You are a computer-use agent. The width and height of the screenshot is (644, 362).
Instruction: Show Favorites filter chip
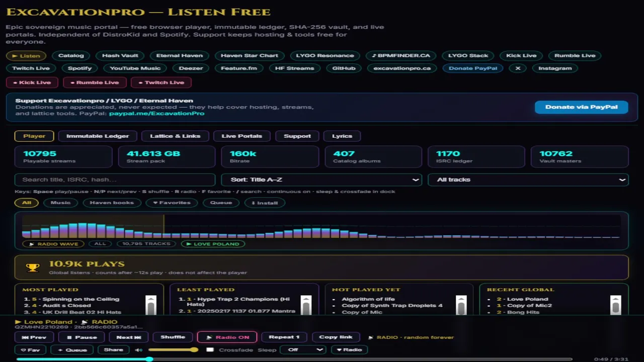click(x=172, y=203)
